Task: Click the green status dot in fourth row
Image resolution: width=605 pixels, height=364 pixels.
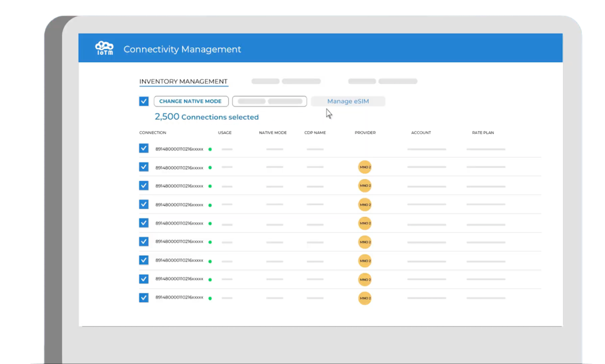Action: (x=210, y=205)
